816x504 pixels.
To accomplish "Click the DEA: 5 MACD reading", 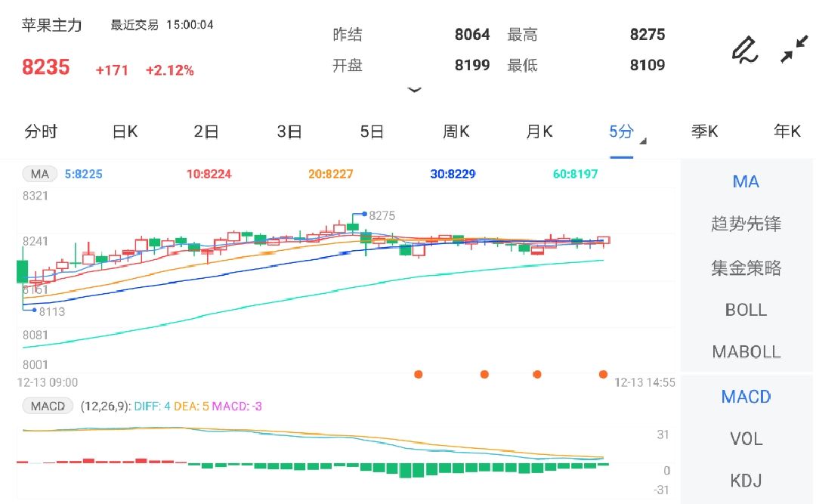I will pyautogui.click(x=191, y=406).
